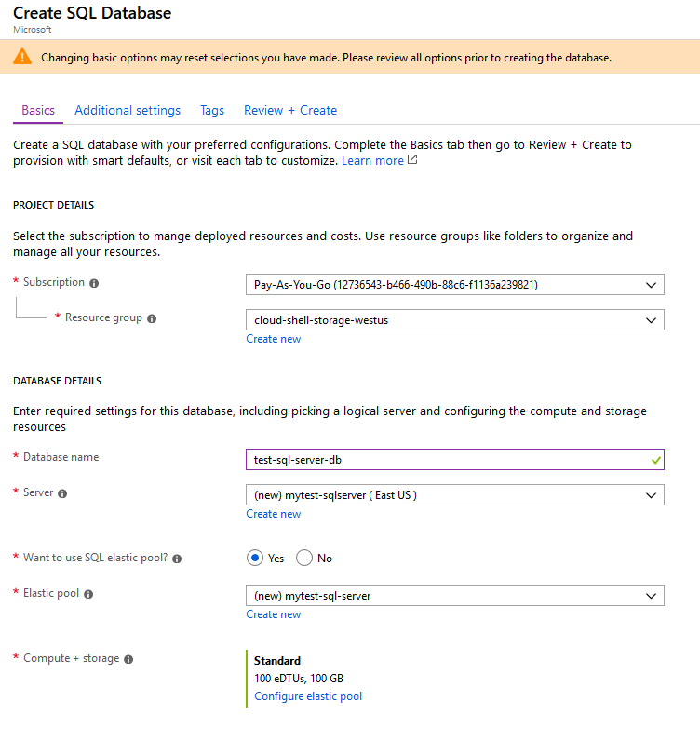The height and width of the screenshot is (741, 700).
Task: Click the orange warning triangle icon
Action: 22,57
